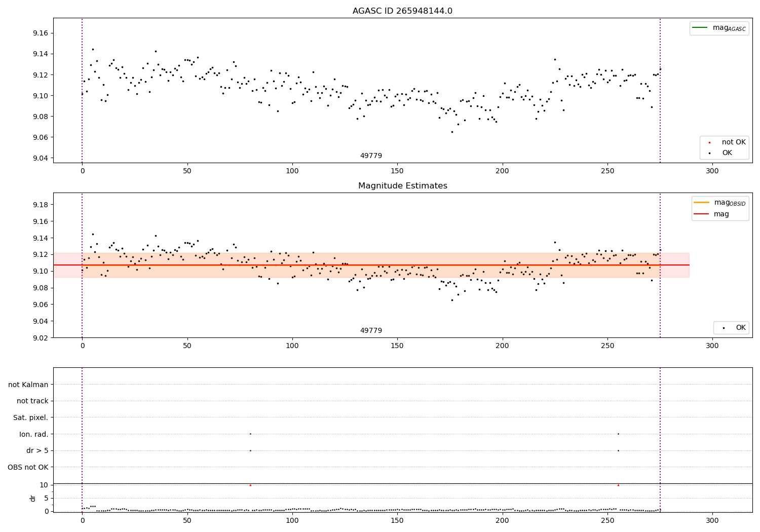Image resolution: width=760 pixels, height=532 pixels.
Task: Click the "50" x tick under the top plot
Action: 187,171
